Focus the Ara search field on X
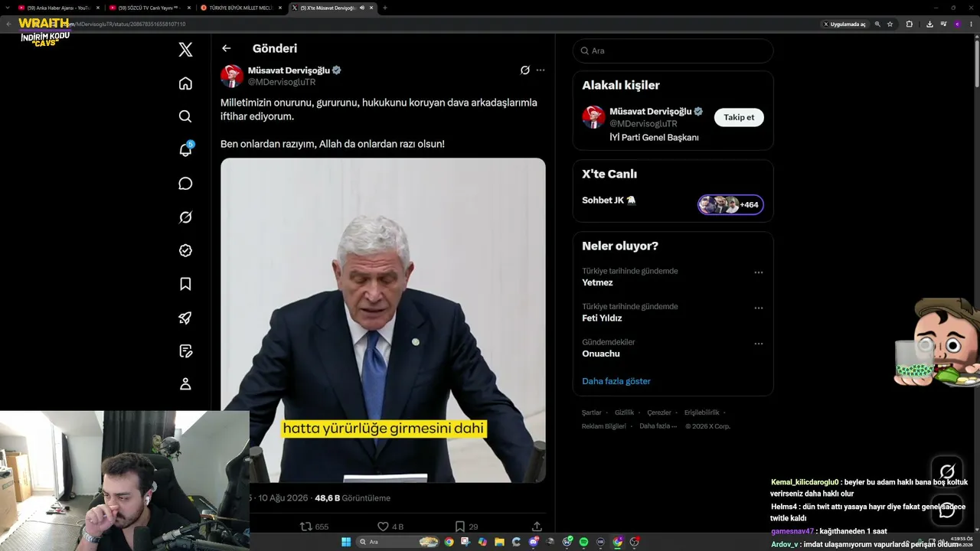 [x=673, y=51]
